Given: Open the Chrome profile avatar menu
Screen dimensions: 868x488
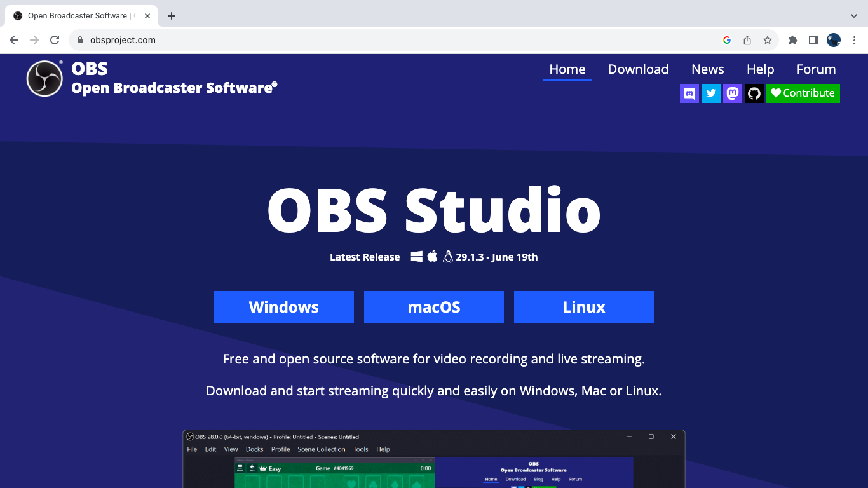Looking at the screenshot, I should click(834, 40).
